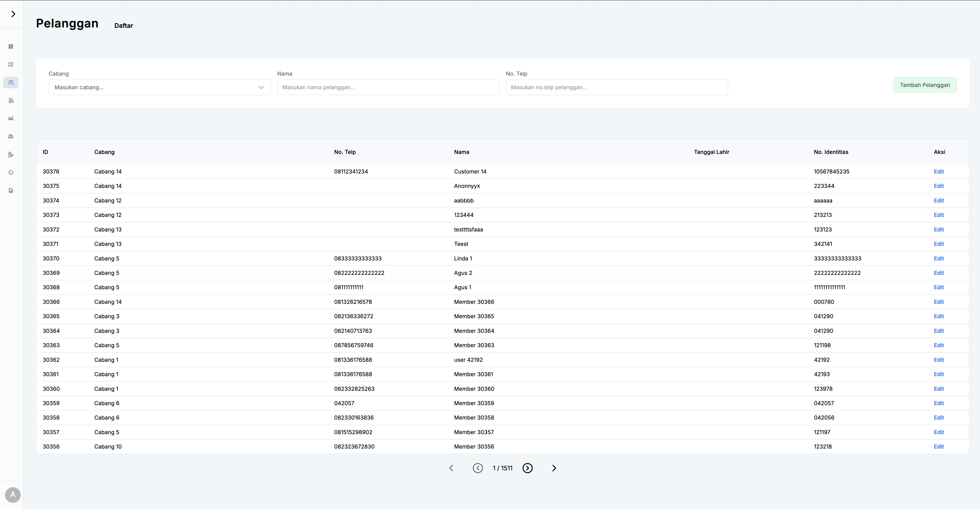
Task: Expand the sidebar with the chevron arrow
Action: tap(13, 14)
